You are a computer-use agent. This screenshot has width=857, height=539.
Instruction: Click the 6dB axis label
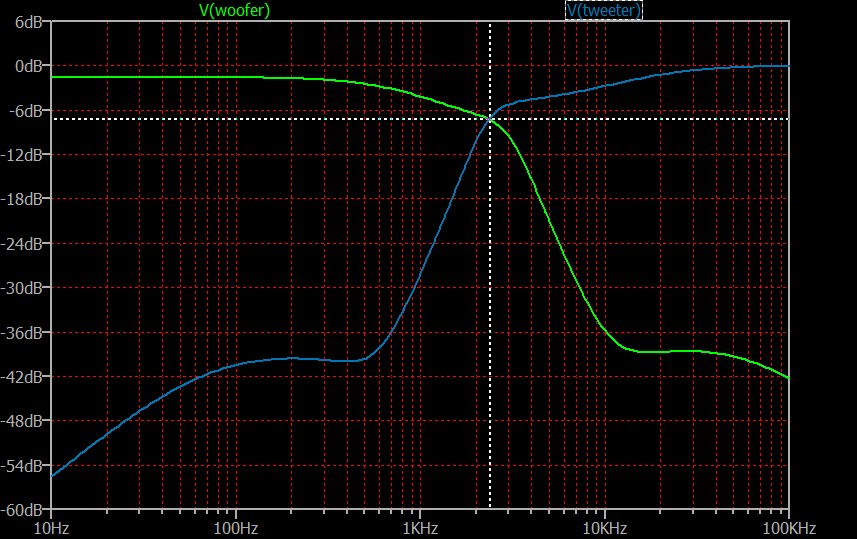(x=29, y=22)
